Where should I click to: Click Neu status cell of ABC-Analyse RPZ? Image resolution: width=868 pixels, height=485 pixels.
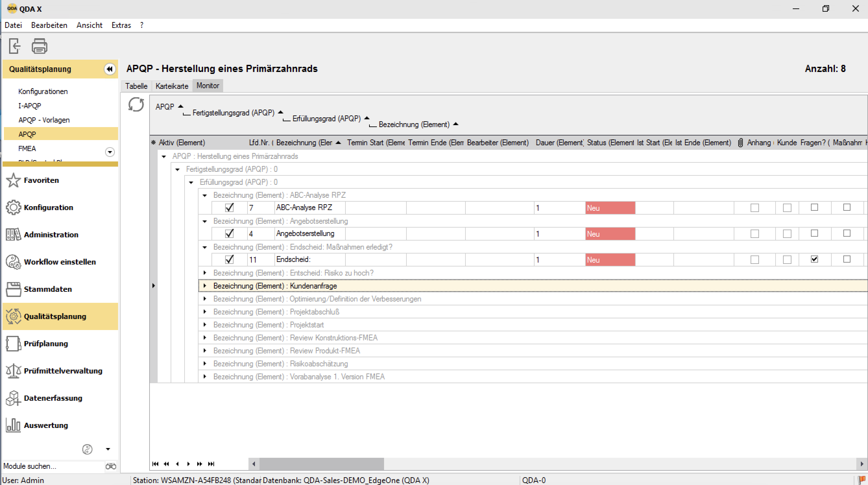[x=610, y=208]
